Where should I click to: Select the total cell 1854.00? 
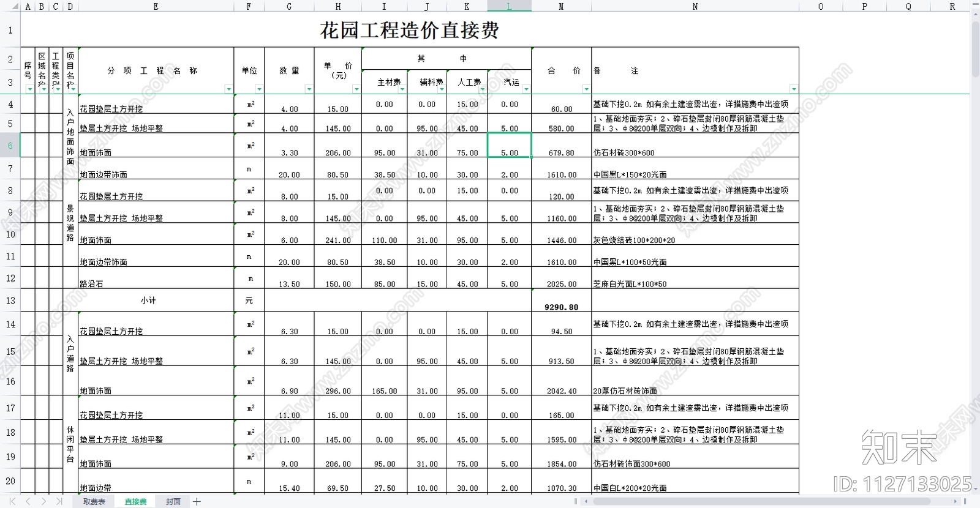click(x=562, y=457)
